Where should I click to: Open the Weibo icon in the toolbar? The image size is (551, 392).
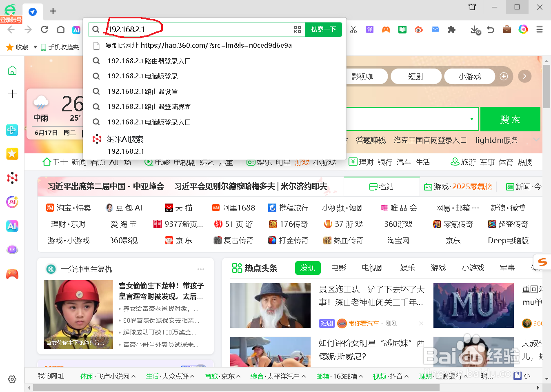tap(418, 29)
